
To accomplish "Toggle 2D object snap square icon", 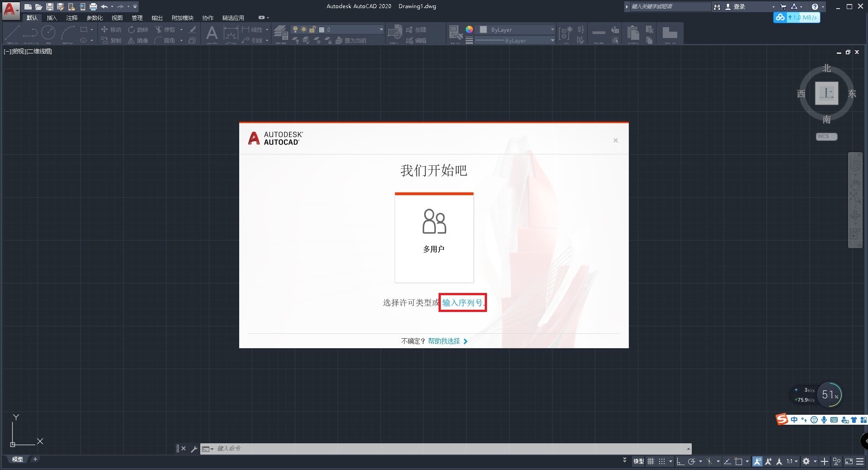I will tap(738, 461).
